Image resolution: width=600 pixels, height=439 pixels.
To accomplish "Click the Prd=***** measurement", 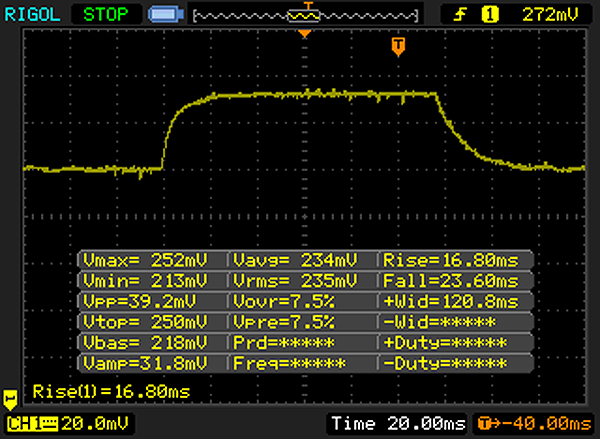I will point(284,343).
